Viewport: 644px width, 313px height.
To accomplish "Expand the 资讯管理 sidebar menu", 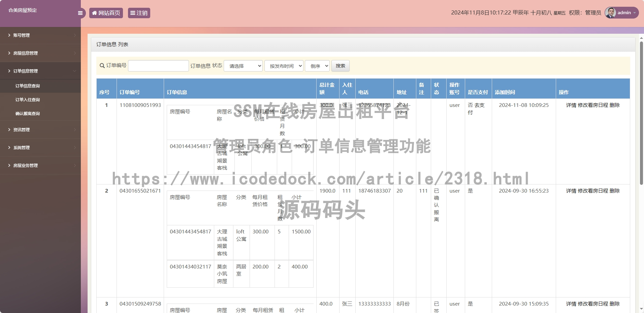I will click(x=40, y=130).
